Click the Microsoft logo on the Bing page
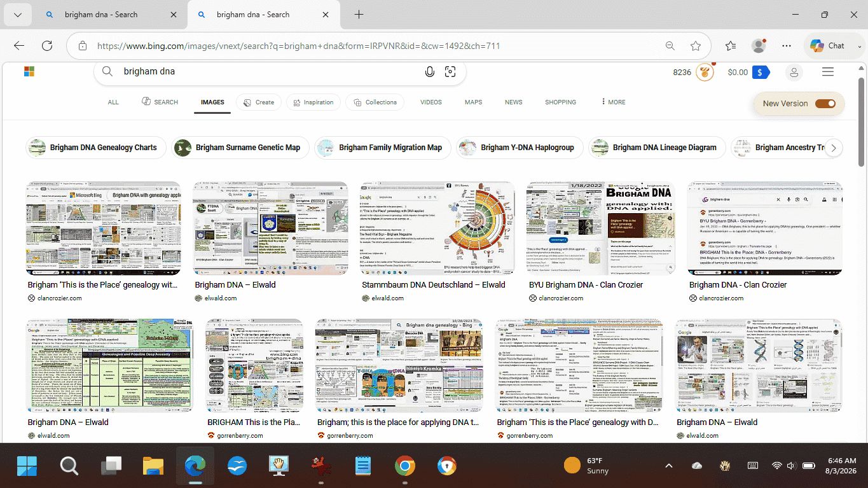The height and width of the screenshot is (488, 868). pyautogui.click(x=29, y=71)
